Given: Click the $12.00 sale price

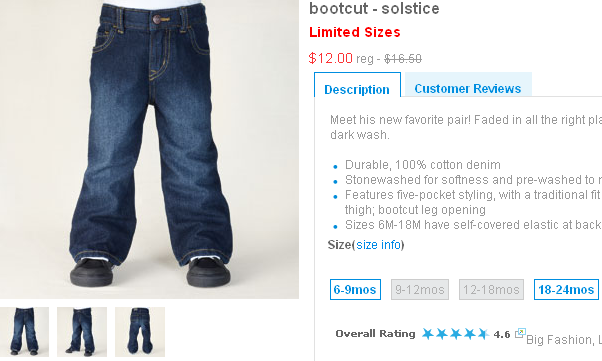Looking at the screenshot, I should [331, 58].
